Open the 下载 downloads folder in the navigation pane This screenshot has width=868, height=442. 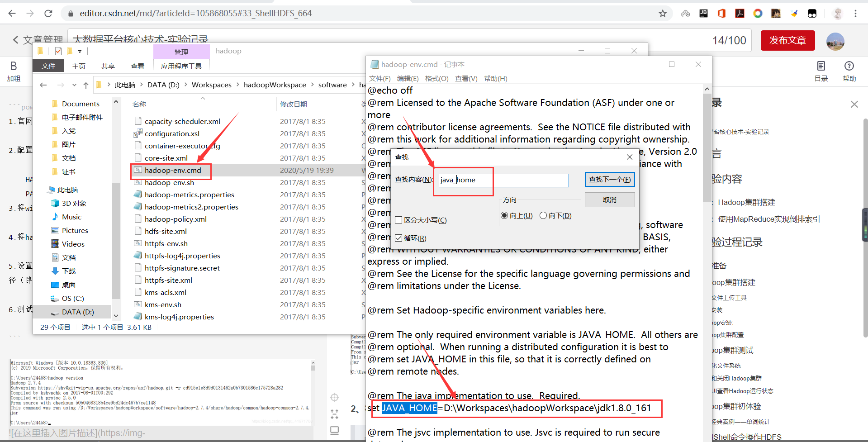coord(69,271)
